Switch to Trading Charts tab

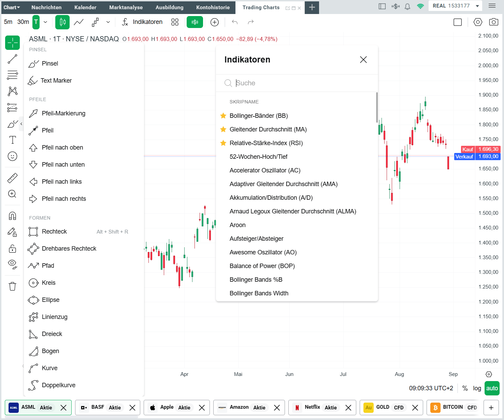point(261,7)
